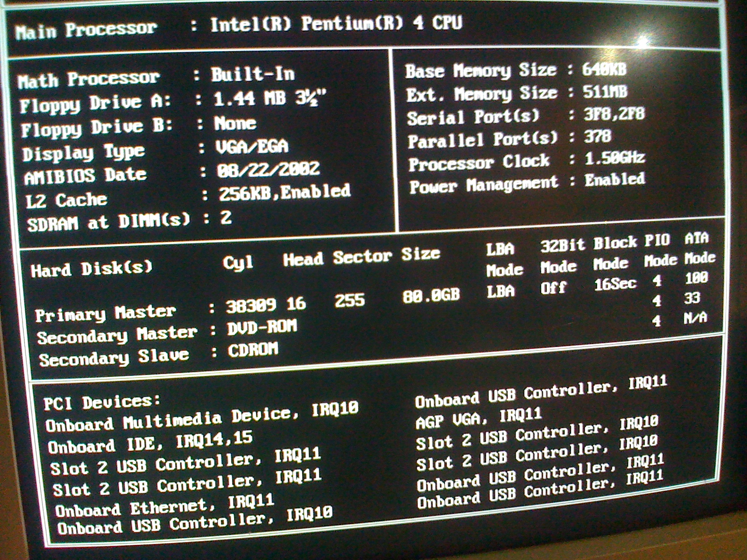Select the 32Bit Mode value "Off"
The image size is (747, 560).
pos(554,288)
